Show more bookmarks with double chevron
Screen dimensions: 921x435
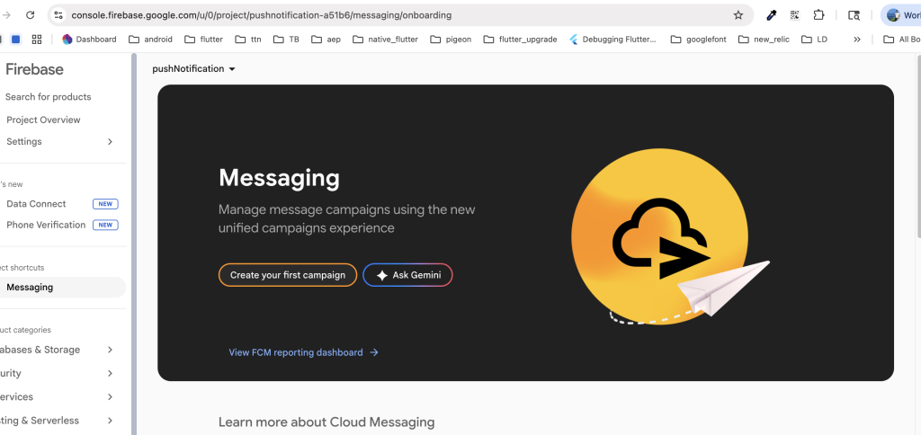[x=857, y=39]
